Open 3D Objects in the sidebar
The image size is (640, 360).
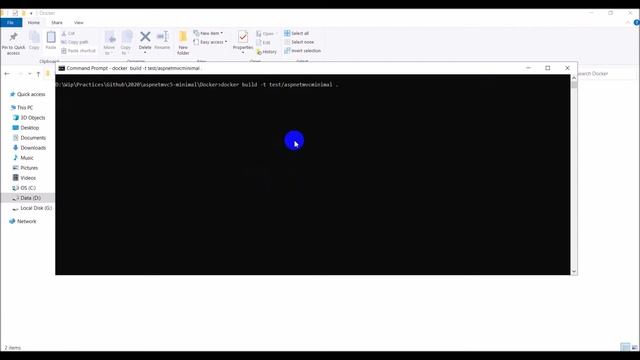point(29,118)
